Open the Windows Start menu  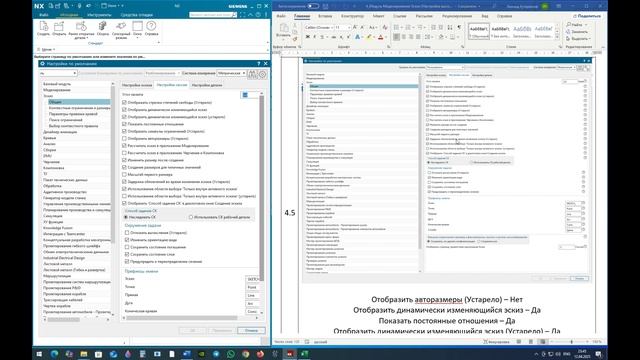[39, 354]
